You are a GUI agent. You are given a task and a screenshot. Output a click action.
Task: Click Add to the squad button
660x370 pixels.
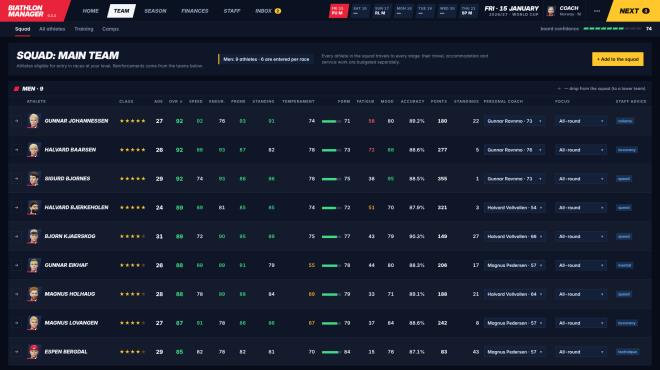[x=617, y=59]
